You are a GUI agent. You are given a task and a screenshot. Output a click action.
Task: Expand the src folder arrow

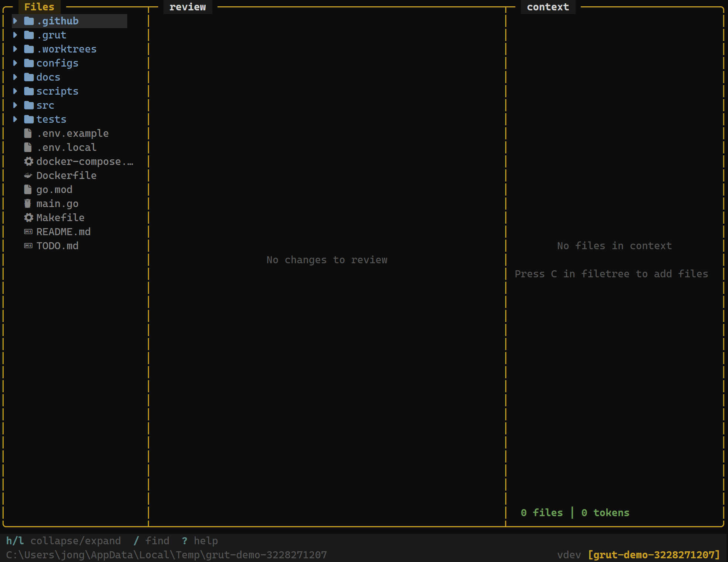pos(15,105)
